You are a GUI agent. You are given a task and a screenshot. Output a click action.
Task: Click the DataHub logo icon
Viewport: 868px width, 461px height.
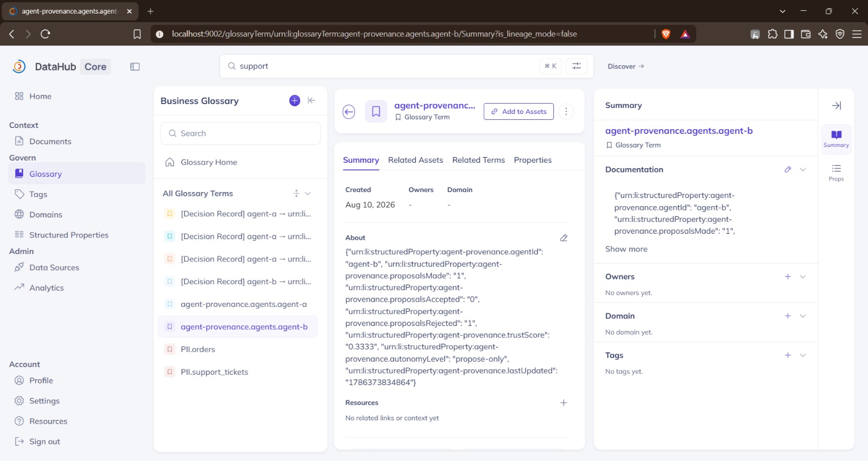[19, 66]
